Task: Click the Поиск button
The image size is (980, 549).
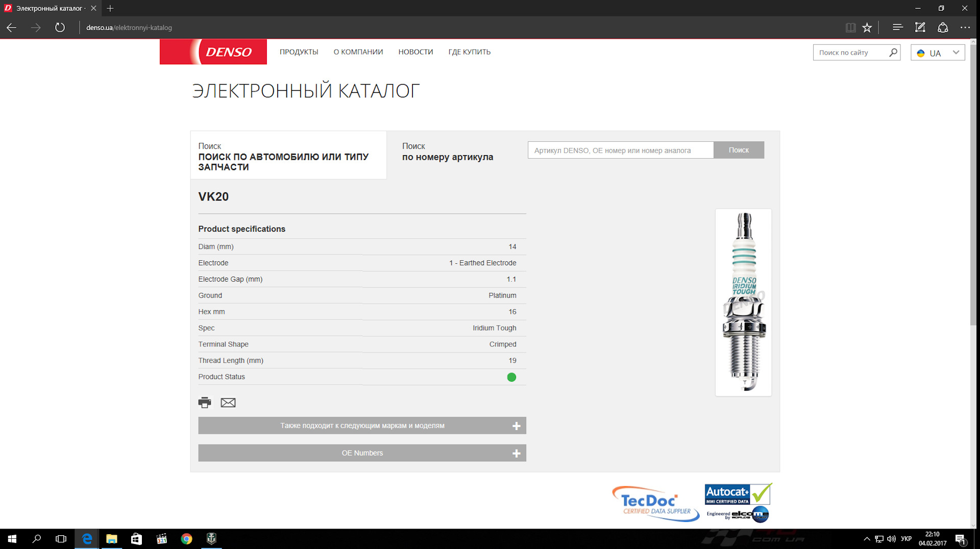Action: (739, 150)
